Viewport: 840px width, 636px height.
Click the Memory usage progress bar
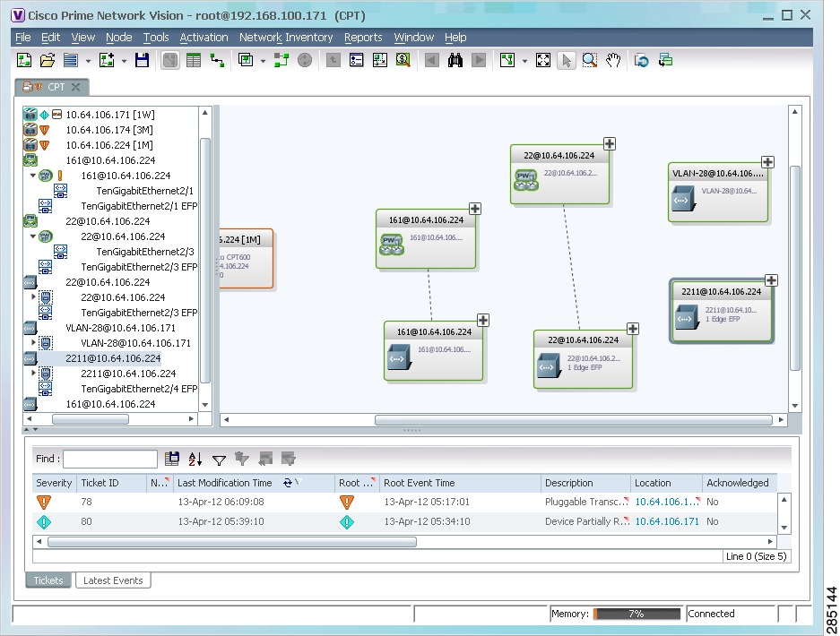pos(637,614)
